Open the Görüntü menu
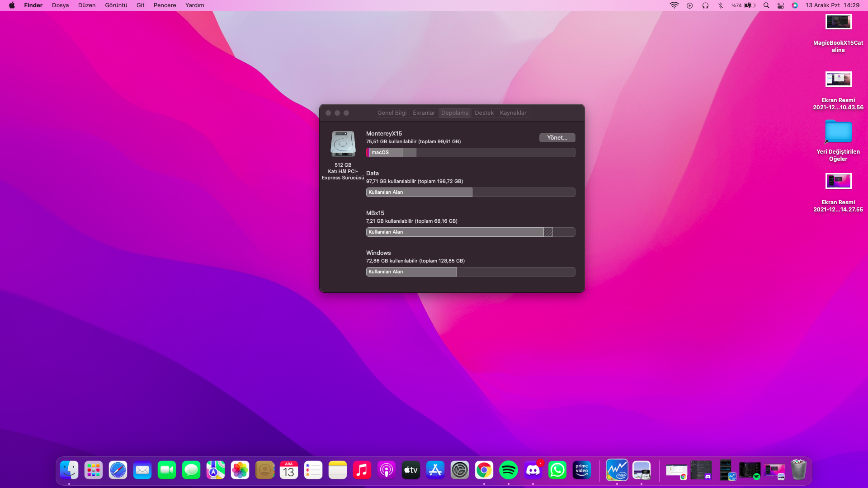Image resolution: width=868 pixels, height=488 pixels. point(116,5)
